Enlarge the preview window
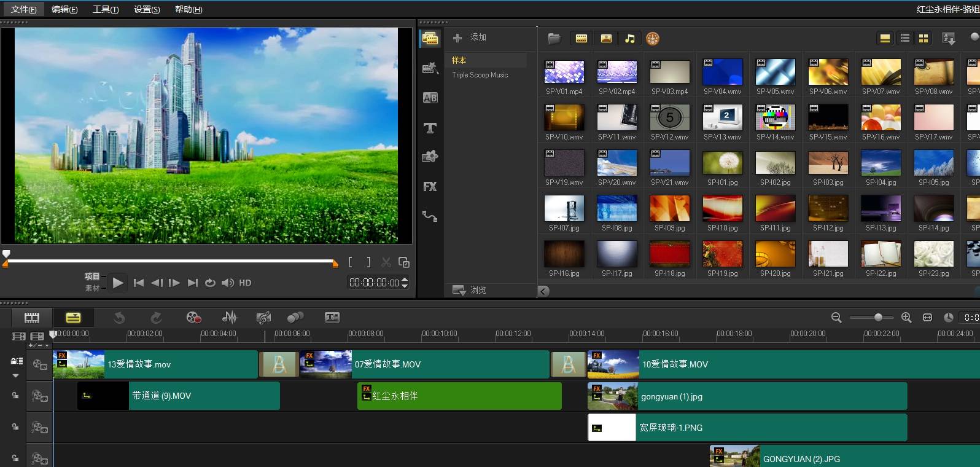 point(404,262)
